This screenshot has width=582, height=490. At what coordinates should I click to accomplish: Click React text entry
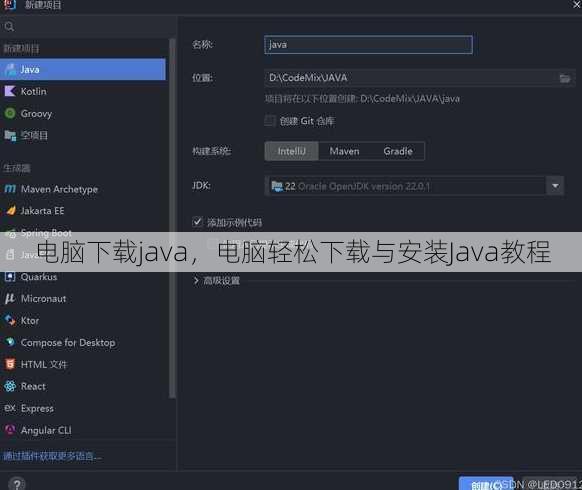point(33,386)
